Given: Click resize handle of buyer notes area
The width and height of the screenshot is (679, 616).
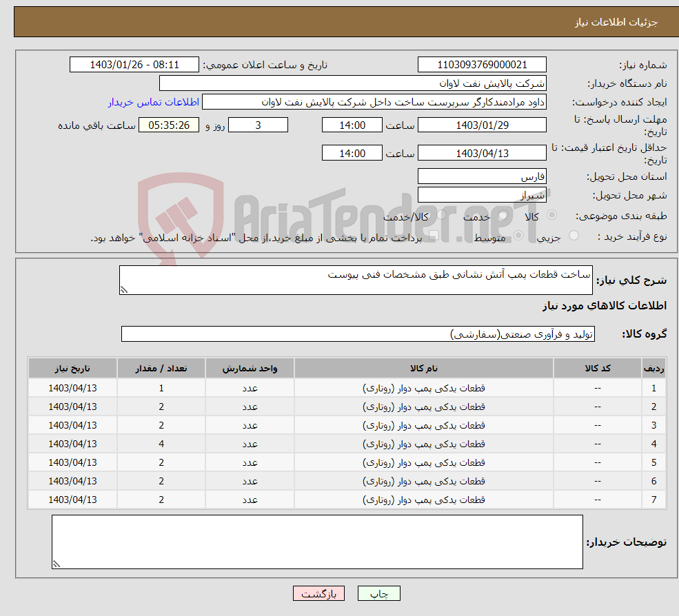Looking at the screenshot, I should pyautogui.click(x=57, y=564).
